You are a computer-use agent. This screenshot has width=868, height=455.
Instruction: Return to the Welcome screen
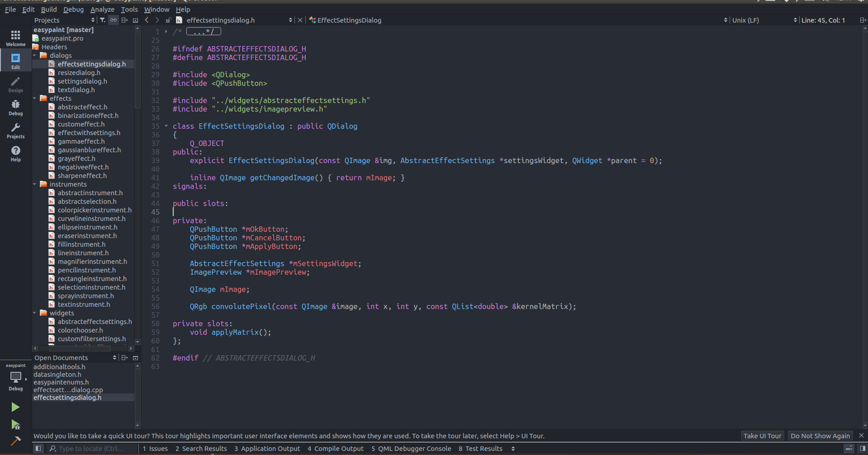click(x=15, y=37)
